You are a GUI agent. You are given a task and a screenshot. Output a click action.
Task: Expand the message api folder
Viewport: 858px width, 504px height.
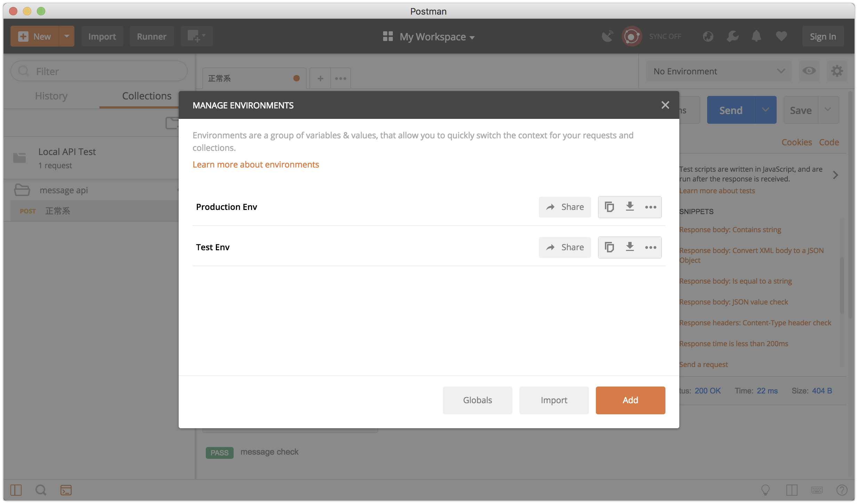[91, 190]
